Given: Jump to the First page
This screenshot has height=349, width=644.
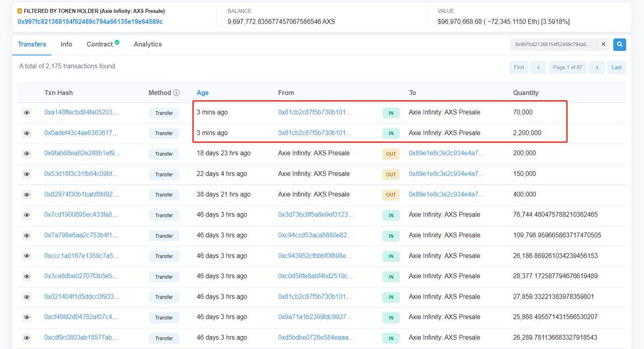Looking at the screenshot, I should (x=518, y=67).
